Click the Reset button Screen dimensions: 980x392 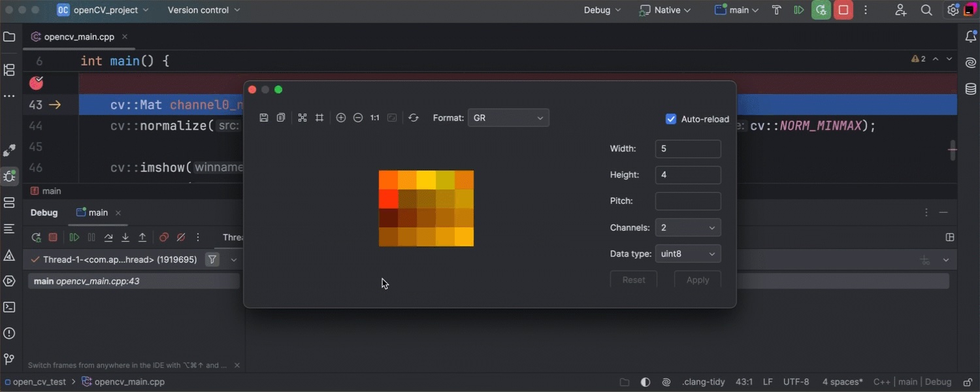[633, 280]
